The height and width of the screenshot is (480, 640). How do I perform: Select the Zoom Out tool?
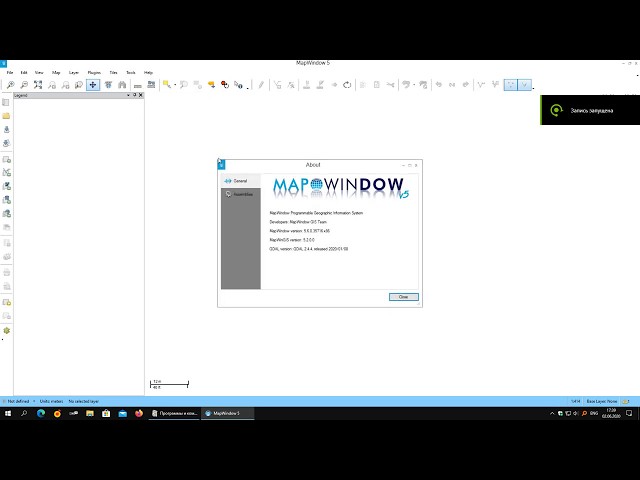coord(24,84)
